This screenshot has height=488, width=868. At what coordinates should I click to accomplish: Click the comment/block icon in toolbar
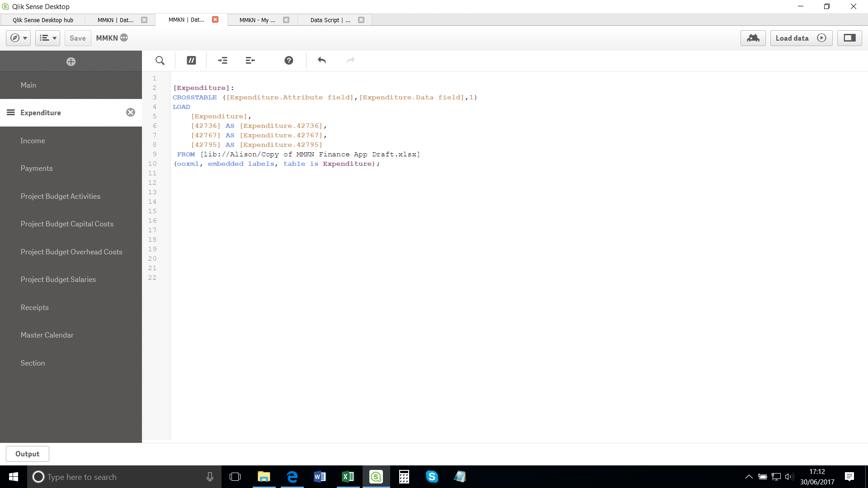191,60
